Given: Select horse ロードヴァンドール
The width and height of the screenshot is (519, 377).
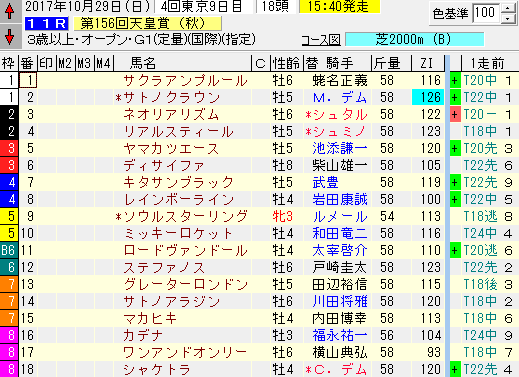Looking at the screenshot, I should tap(185, 251).
